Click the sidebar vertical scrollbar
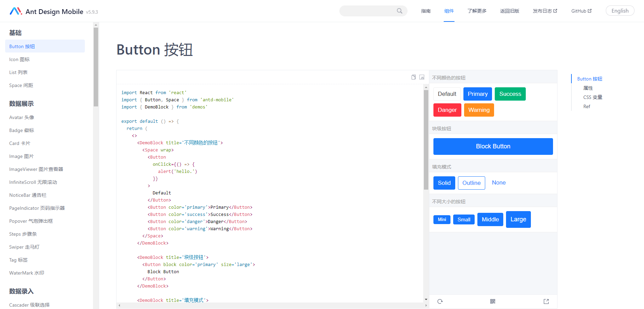Viewport: 644px width, 309px height. (96, 67)
